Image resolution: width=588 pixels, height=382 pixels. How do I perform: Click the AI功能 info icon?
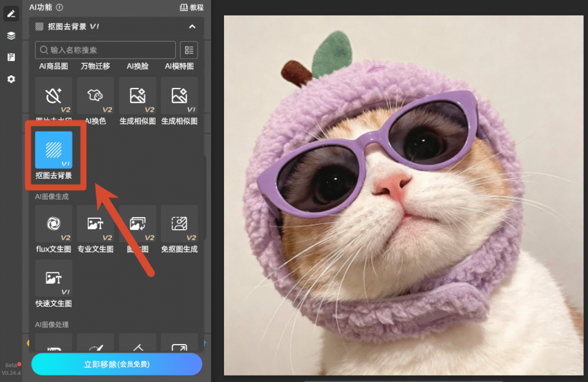pyautogui.click(x=60, y=7)
